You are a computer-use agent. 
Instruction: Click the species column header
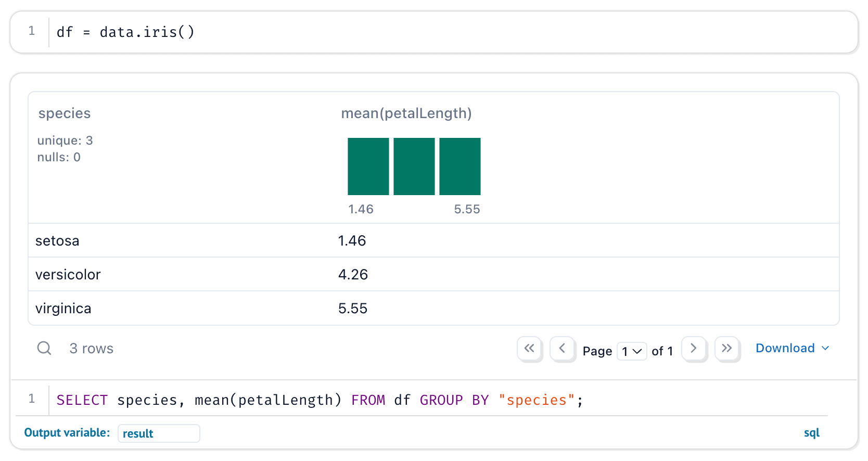[65, 113]
